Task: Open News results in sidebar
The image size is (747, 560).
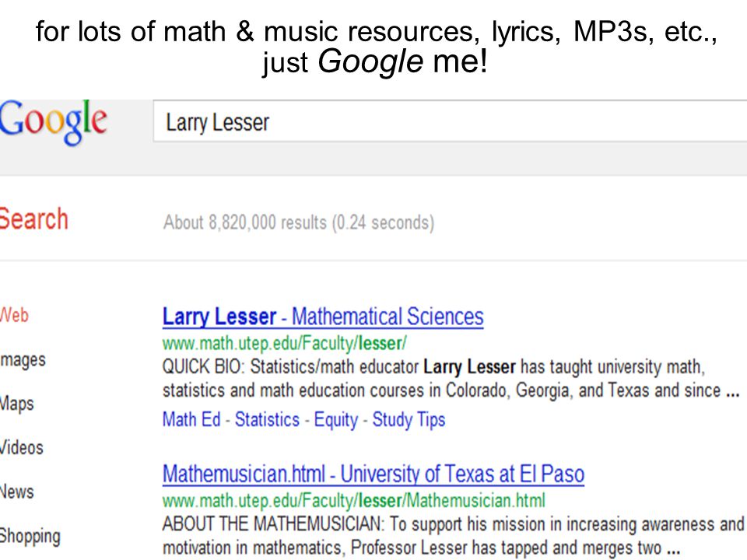Action: pos(17,492)
